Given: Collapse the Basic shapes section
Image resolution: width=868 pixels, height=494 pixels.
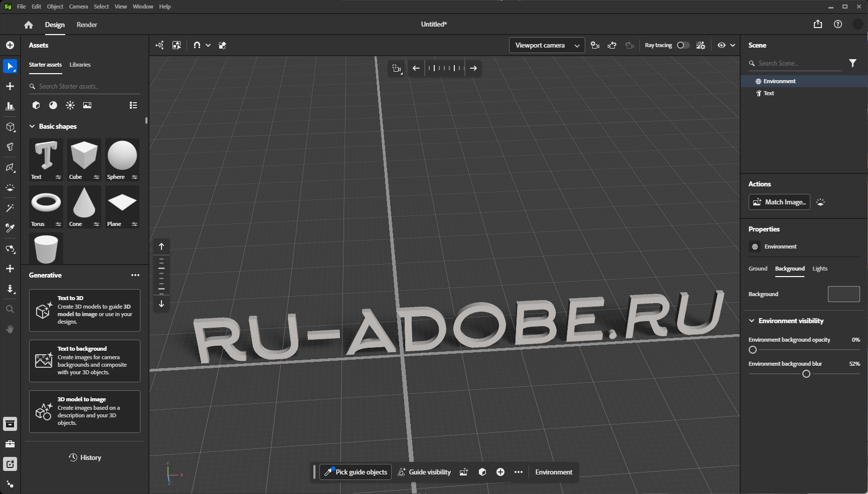Looking at the screenshot, I should 32,126.
